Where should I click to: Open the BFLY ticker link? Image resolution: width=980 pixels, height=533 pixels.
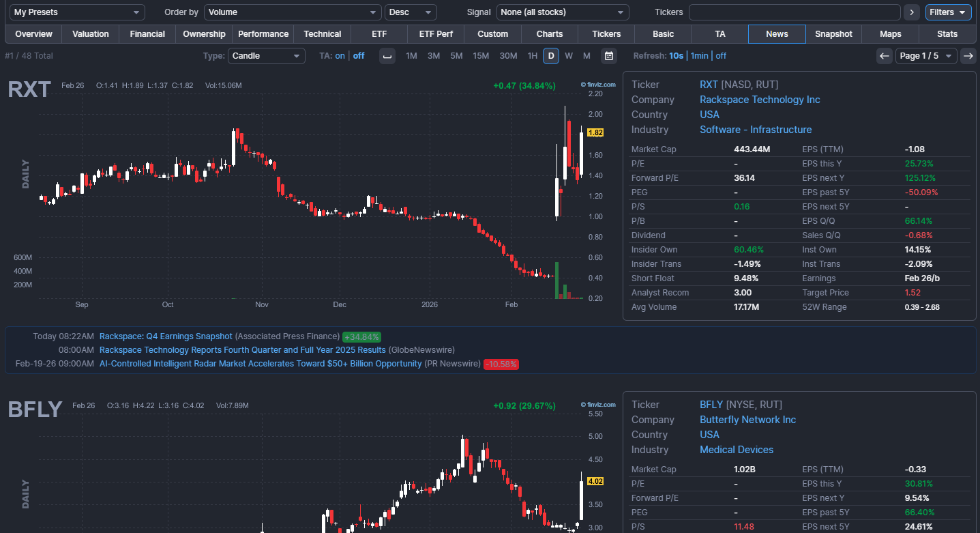tap(711, 405)
